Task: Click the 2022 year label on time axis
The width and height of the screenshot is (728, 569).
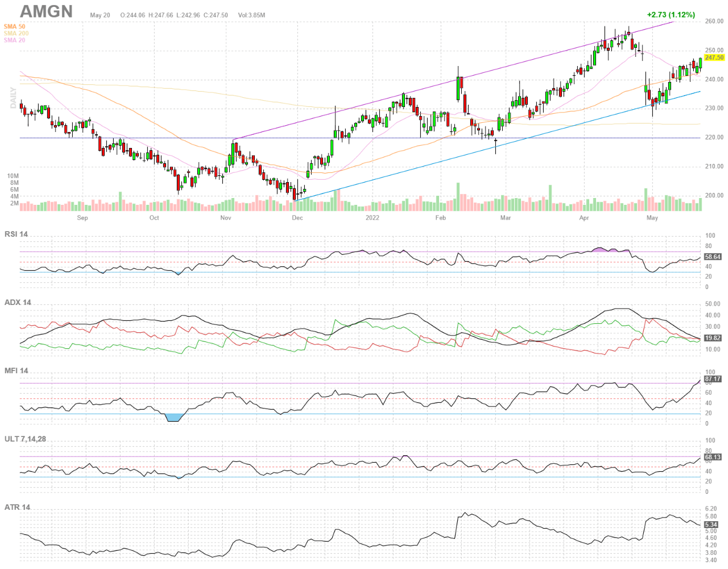Action: 372,218
